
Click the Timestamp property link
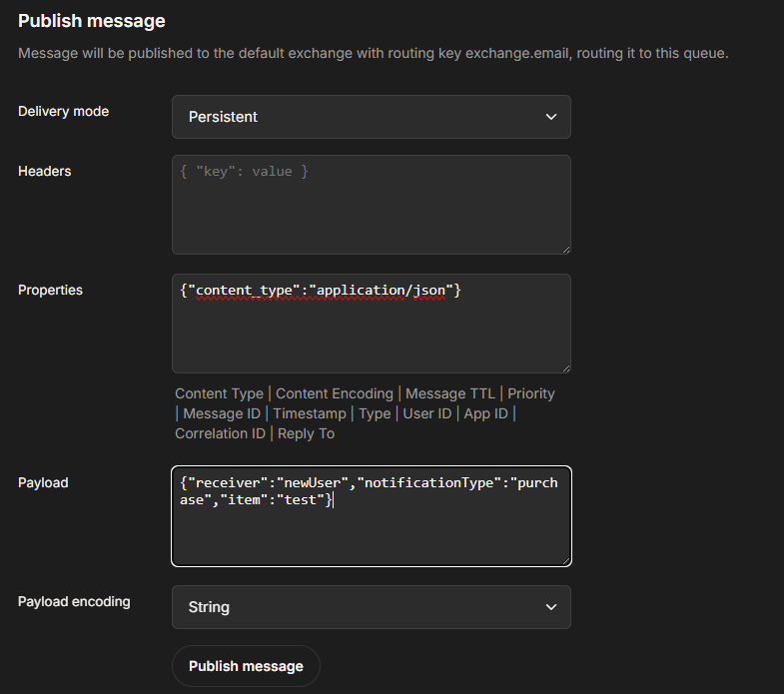(310, 413)
